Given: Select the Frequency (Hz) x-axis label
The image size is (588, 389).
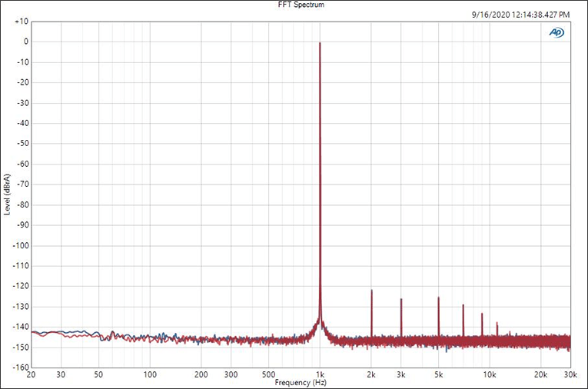Looking at the screenshot, I should [x=301, y=382].
